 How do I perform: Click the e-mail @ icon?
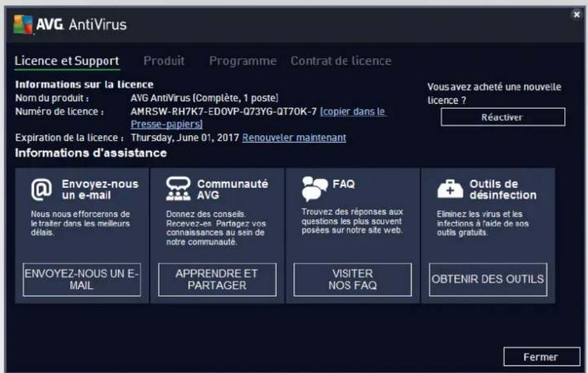pyautogui.click(x=41, y=189)
